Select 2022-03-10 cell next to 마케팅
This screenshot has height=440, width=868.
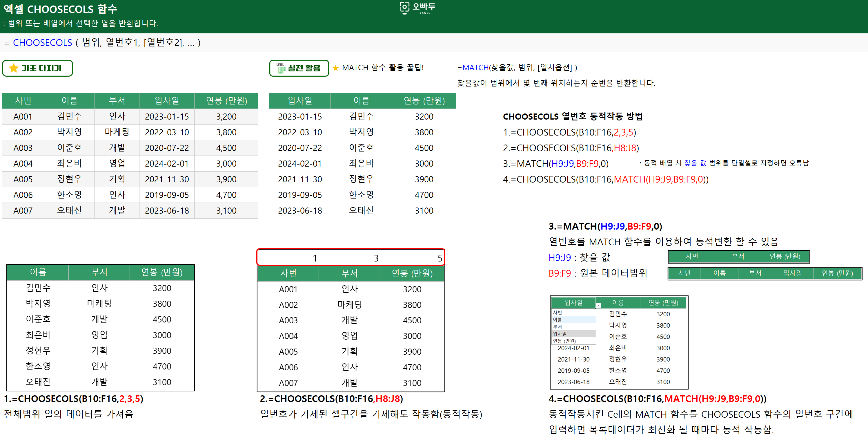(x=167, y=132)
